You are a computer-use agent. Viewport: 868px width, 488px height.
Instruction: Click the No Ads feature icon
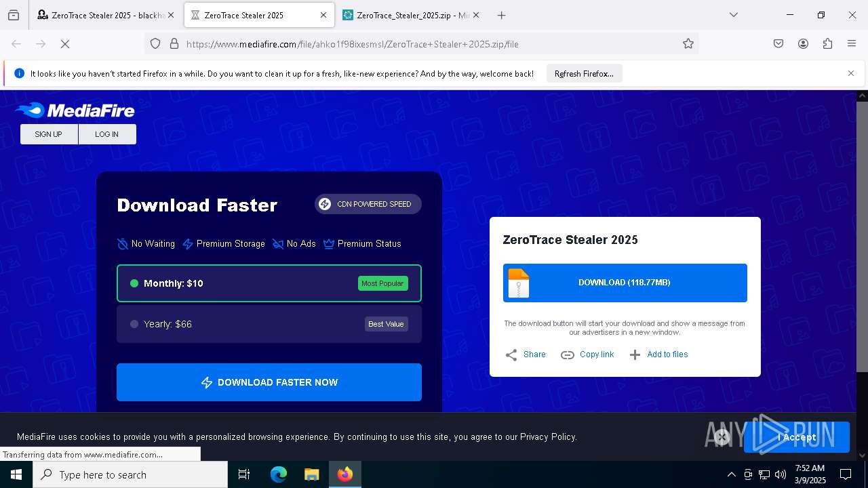[x=278, y=244]
